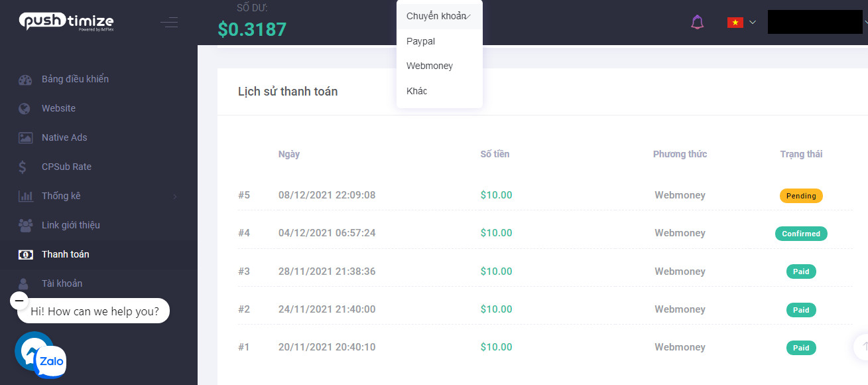
Task: Click the Thống kê bar chart icon
Action: 25,196
